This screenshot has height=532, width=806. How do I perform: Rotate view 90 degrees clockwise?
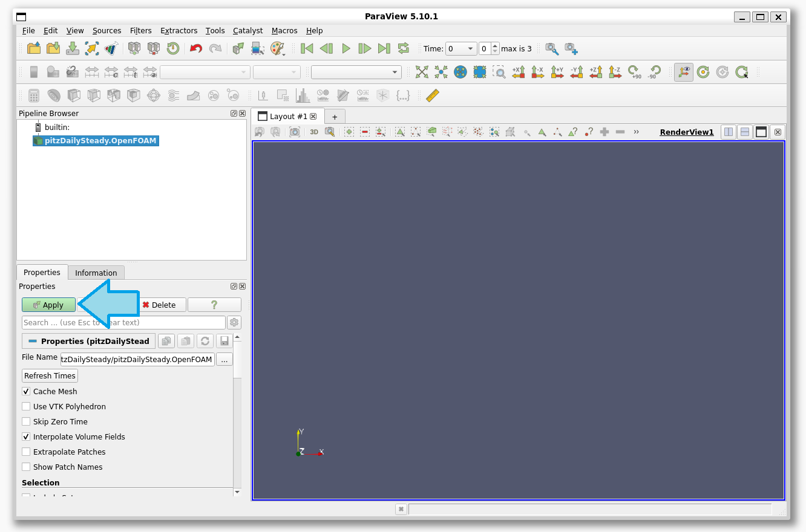(635, 72)
